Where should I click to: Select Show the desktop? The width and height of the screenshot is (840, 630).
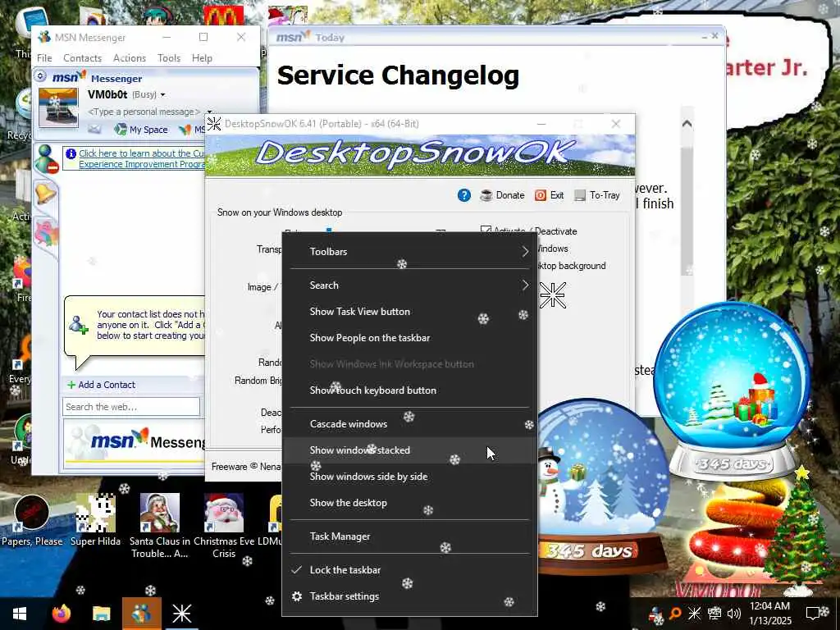(x=410, y=503)
